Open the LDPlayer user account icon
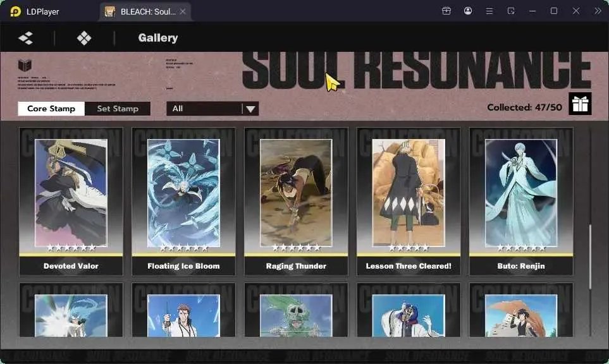609x364 pixels. [468, 11]
